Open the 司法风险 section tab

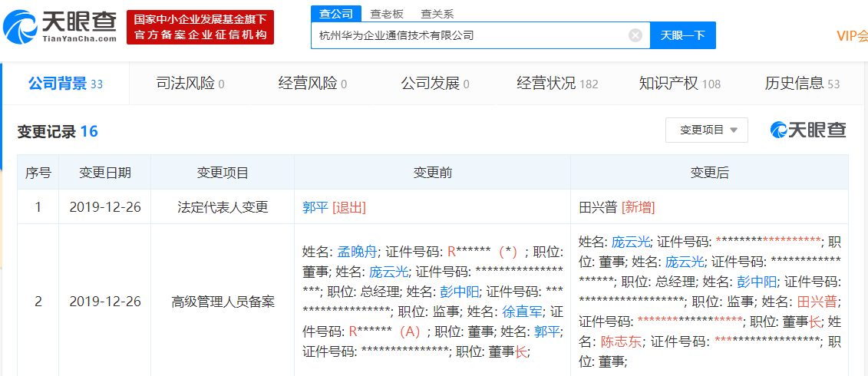point(190,84)
